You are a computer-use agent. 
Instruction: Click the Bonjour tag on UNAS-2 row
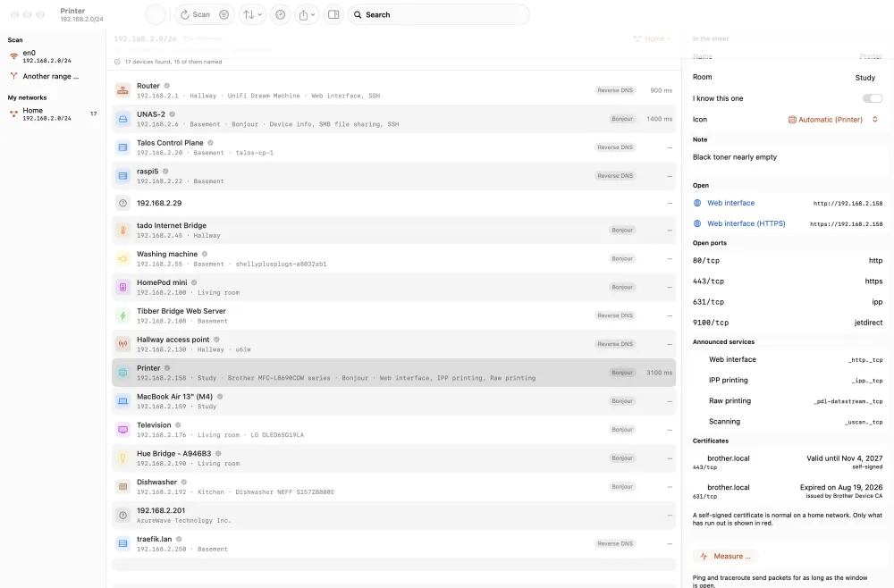click(622, 119)
